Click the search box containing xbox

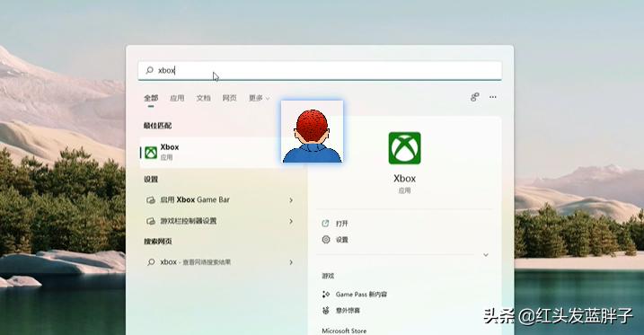tap(320, 70)
